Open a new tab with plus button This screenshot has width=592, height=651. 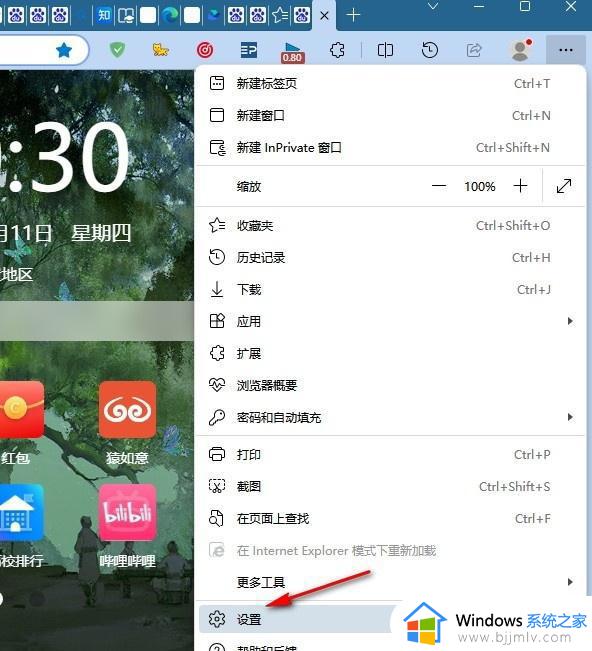pyautogui.click(x=353, y=15)
